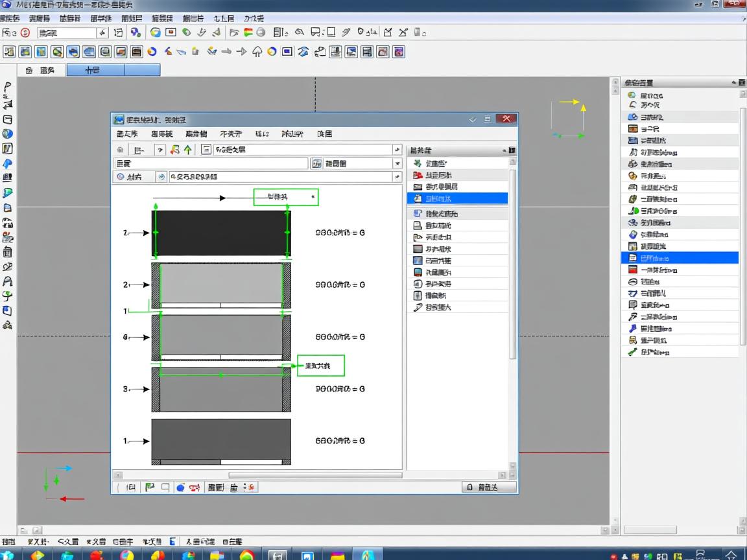This screenshot has width=747, height=560.
Task: Click the blue circle icon in dialog bottom bar
Action: pyautogui.click(x=181, y=487)
